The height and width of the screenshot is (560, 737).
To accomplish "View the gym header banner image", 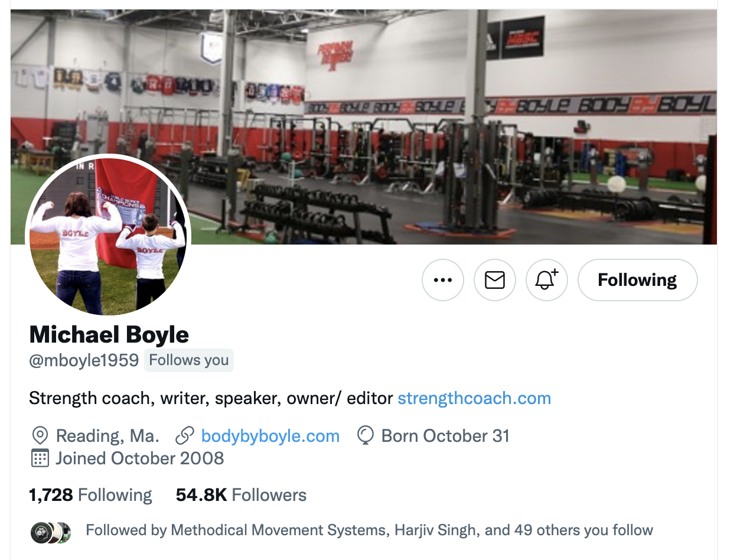I will (x=364, y=126).
